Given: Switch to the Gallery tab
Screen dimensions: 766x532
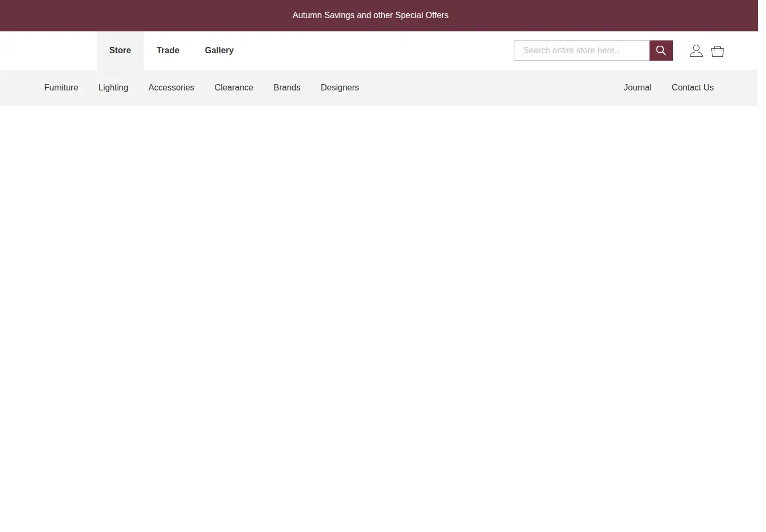Looking at the screenshot, I should point(219,51).
